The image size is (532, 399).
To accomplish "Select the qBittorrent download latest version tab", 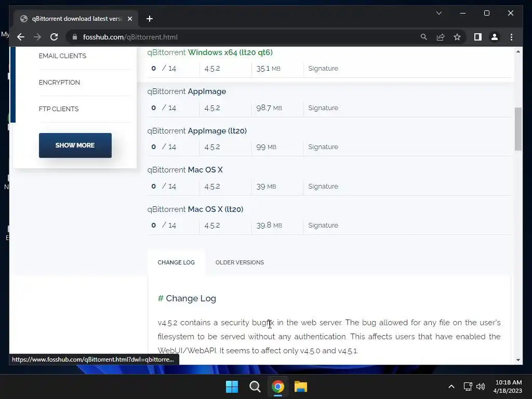I will 76,19.
